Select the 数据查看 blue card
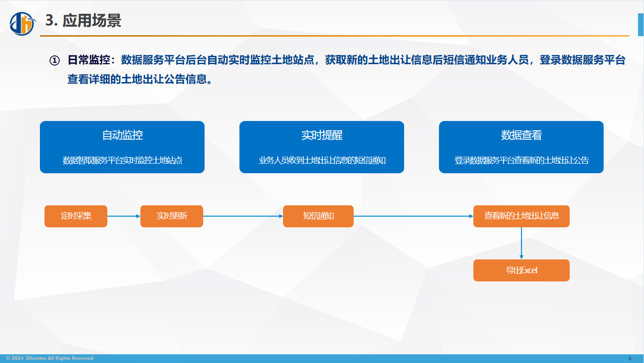 pyautogui.click(x=521, y=147)
